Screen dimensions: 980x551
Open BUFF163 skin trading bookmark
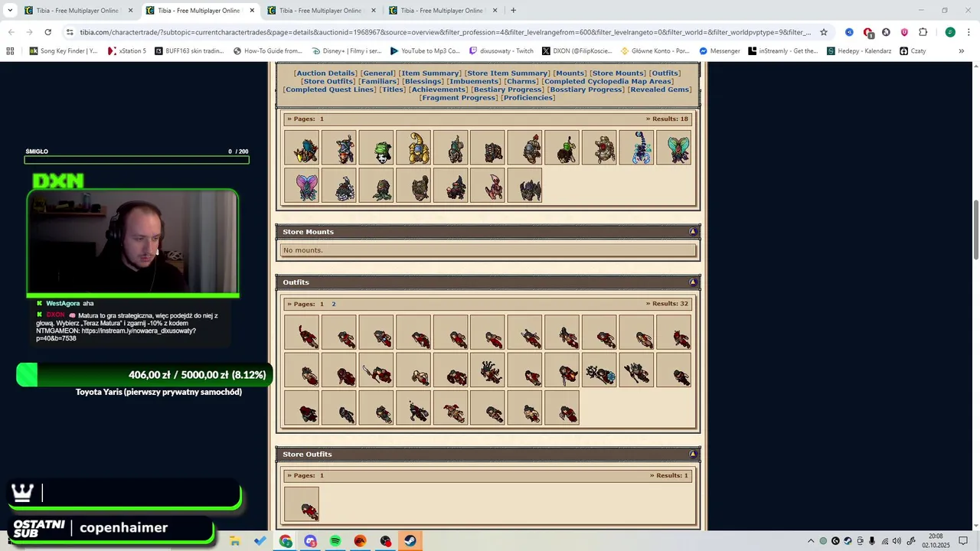pos(189,51)
